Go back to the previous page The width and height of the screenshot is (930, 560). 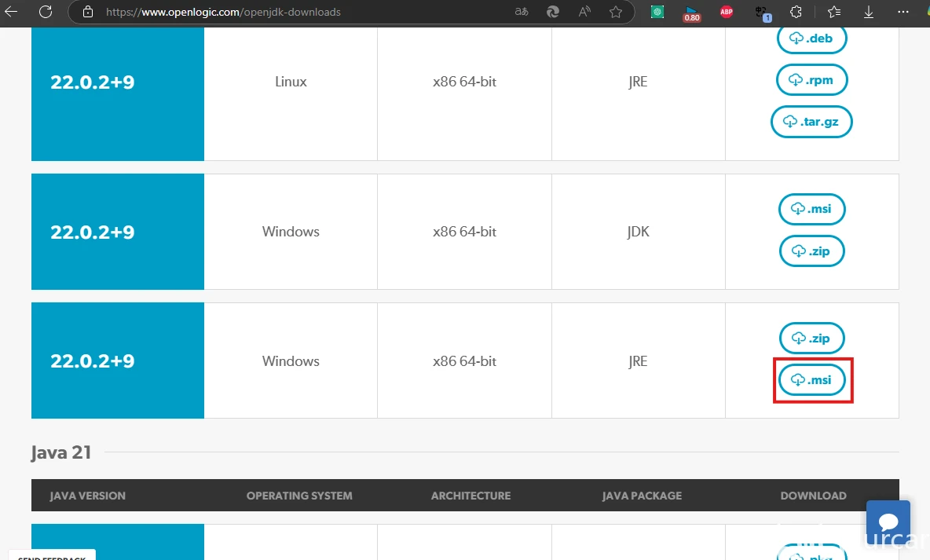pos(11,11)
